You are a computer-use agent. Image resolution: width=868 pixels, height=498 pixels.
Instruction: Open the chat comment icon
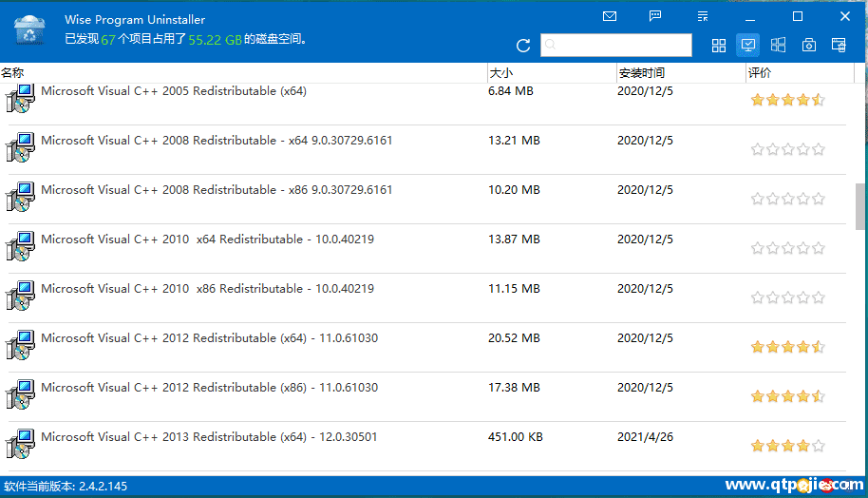click(x=655, y=16)
